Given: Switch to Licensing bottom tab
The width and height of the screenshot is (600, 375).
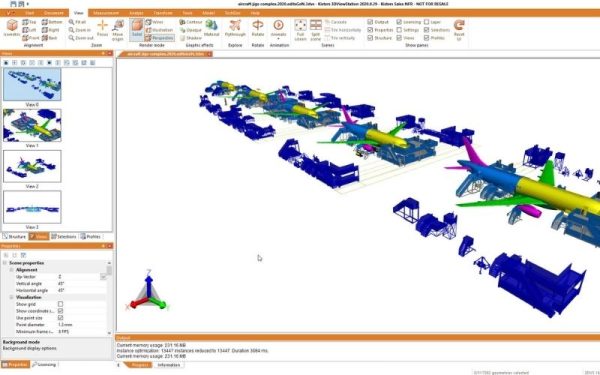Looking at the screenshot, I should click(x=44, y=365).
